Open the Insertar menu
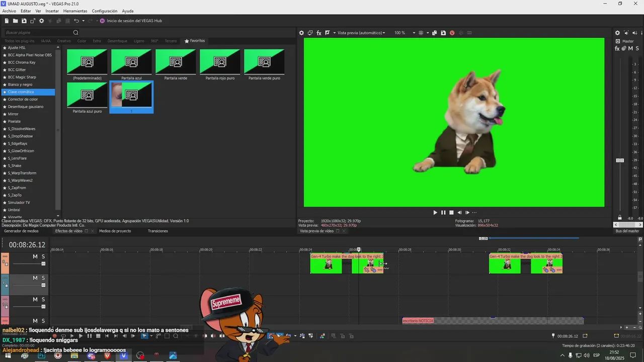The width and height of the screenshot is (644, 362). [x=52, y=11]
